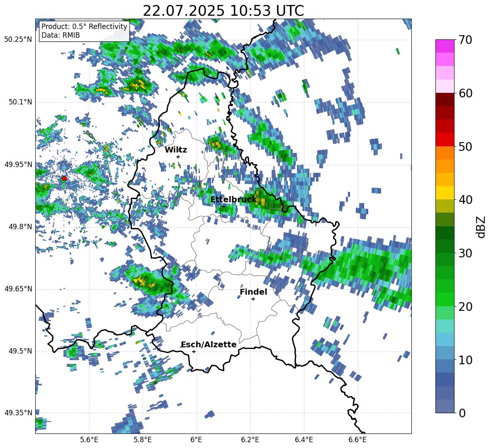Click the 6.4°E longitude label
Screen dimensions: 491x448
pyautogui.click(x=304, y=440)
